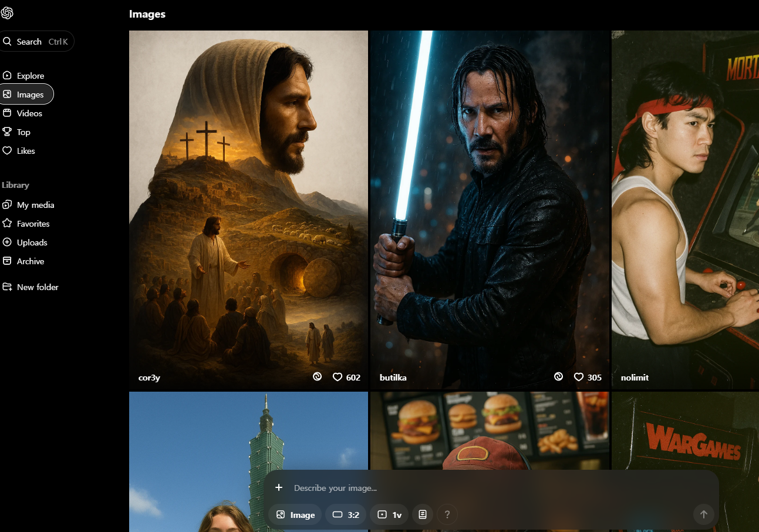Open the Image type dropdown

pos(295,515)
